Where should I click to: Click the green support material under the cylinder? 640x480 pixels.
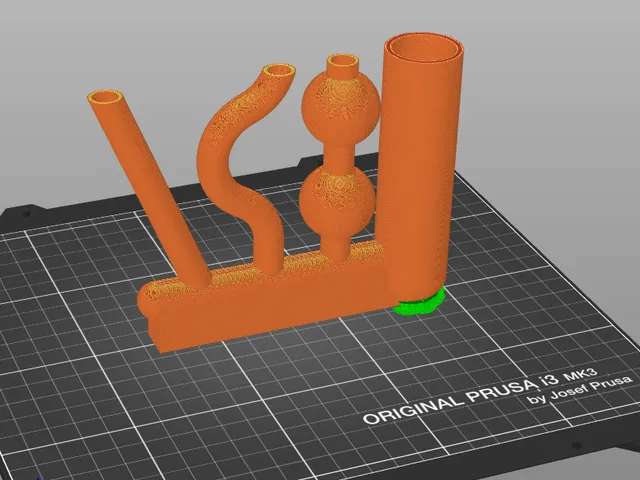point(419,302)
